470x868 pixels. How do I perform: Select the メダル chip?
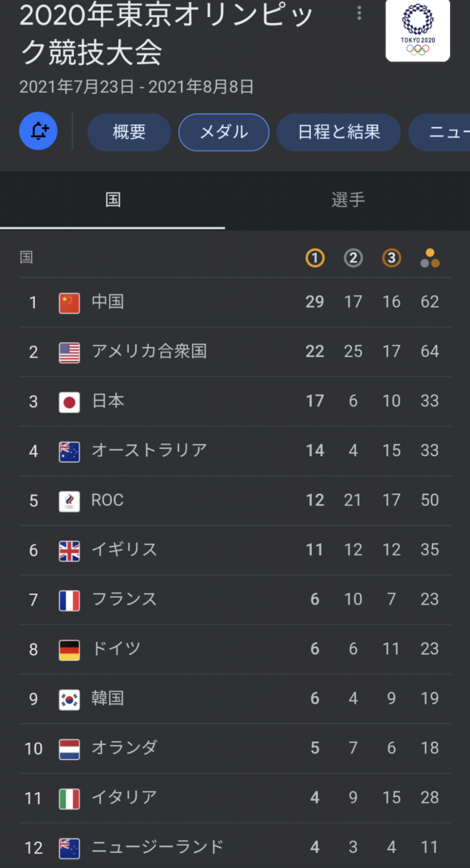224,132
